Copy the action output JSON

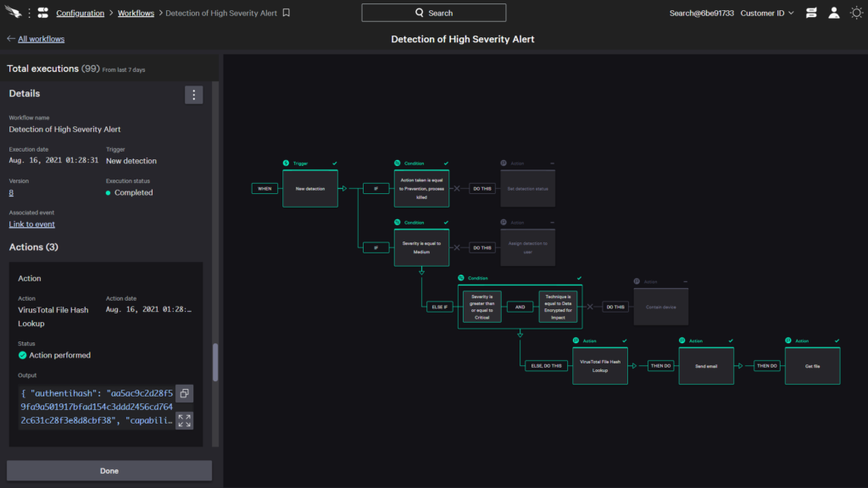coord(184,392)
